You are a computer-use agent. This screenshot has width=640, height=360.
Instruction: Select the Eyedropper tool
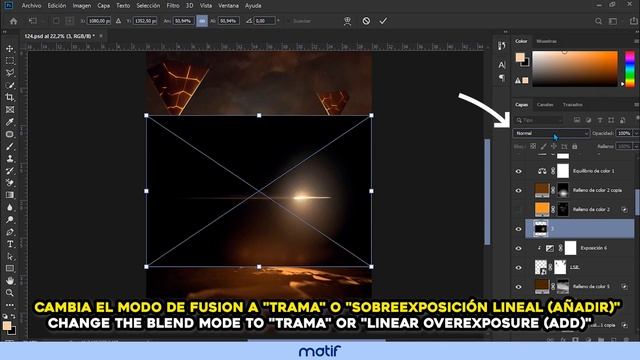[10, 122]
